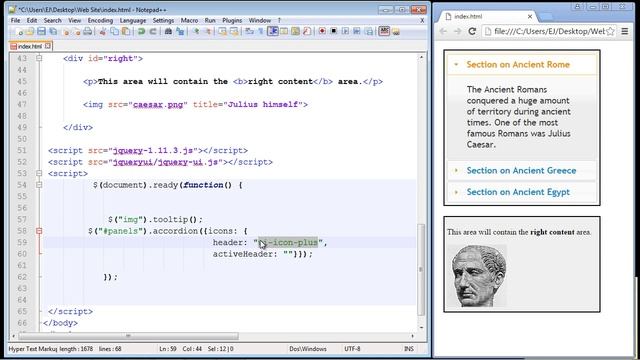640x360 pixels.
Task: Open the File menu
Action: (x=16, y=20)
